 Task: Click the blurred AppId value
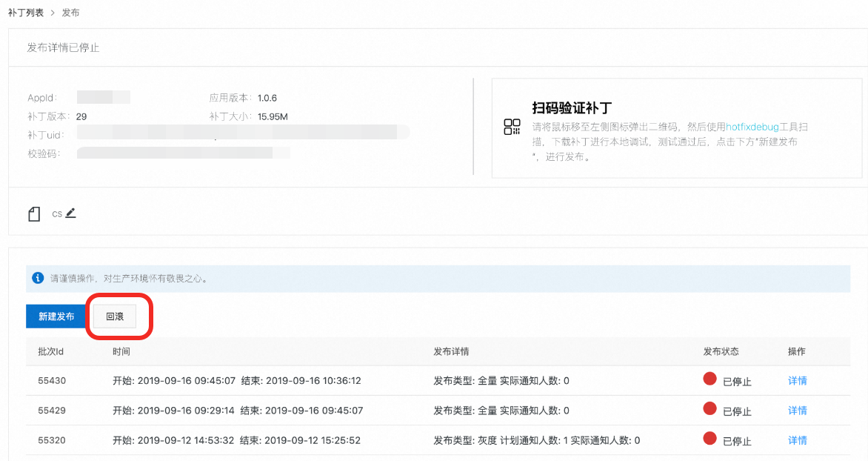click(104, 98)
